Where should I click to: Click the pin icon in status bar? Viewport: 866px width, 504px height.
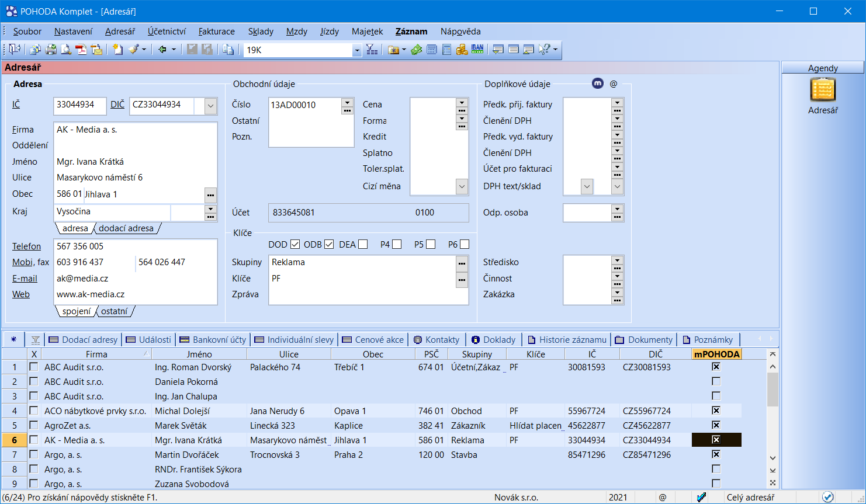point(702,497)
